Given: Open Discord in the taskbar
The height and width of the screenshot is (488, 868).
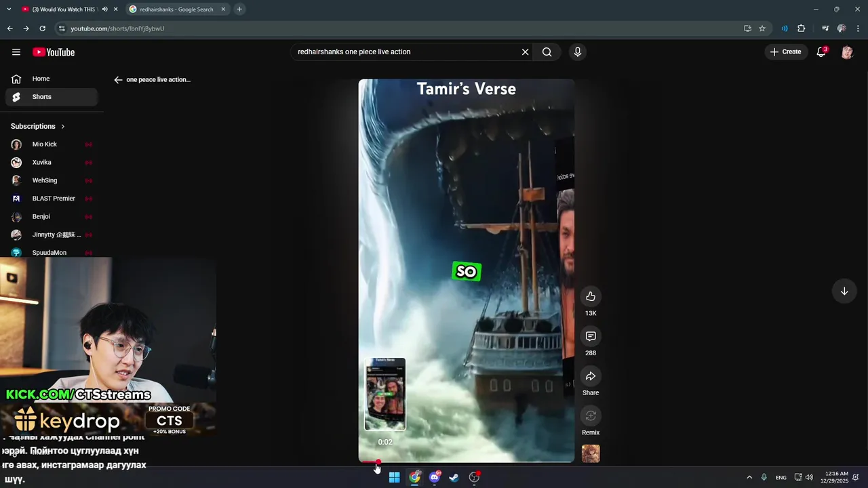Looking at the screenshot, I should (435, 477).
